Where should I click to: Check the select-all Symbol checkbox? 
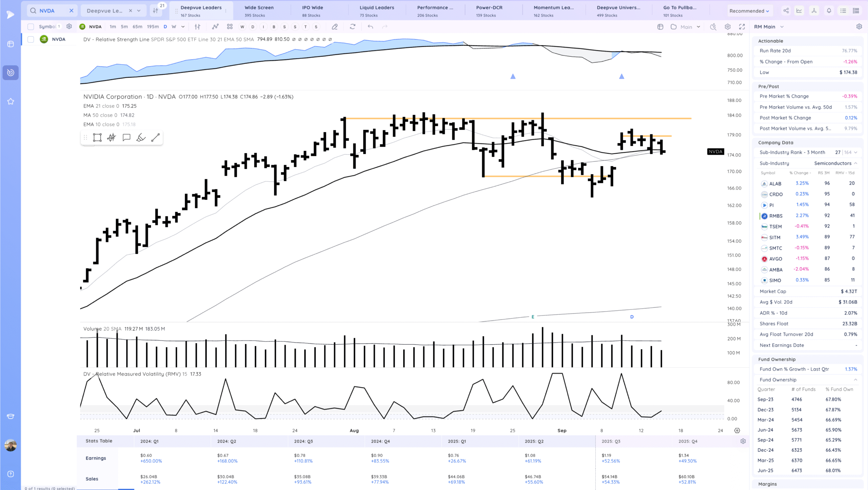[31, 26]
